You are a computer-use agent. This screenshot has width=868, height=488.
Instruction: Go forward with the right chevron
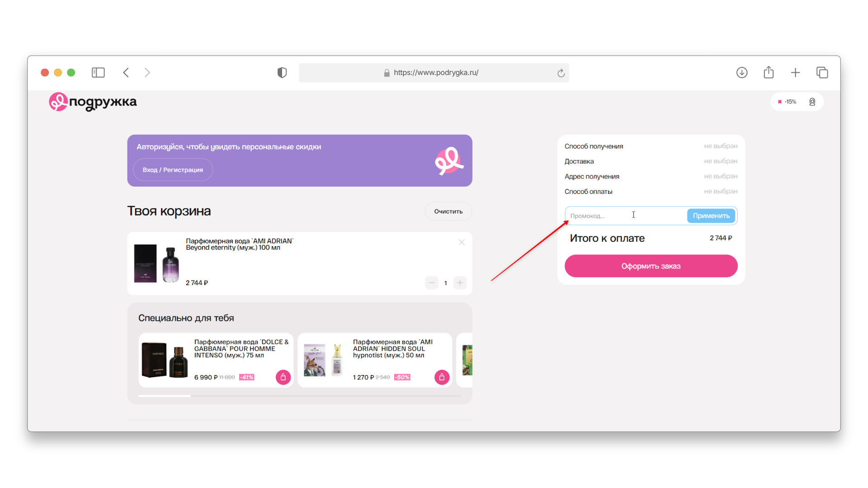[147, 72]
